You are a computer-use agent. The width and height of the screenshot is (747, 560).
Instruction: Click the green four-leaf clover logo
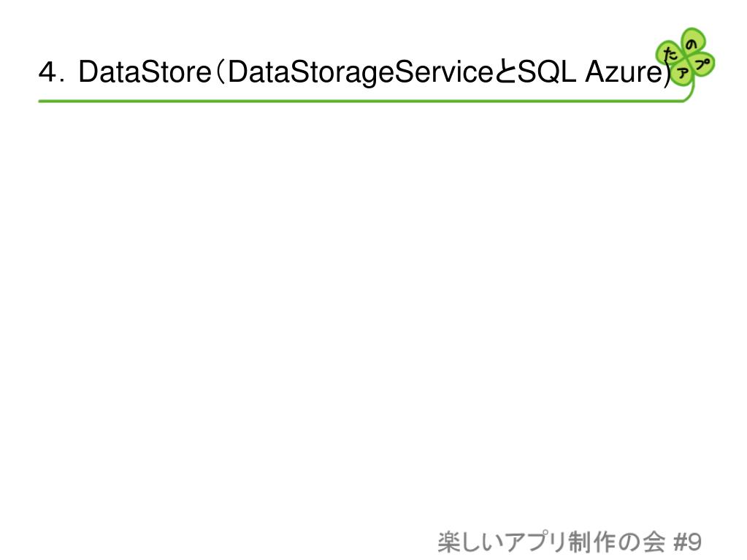685,58
